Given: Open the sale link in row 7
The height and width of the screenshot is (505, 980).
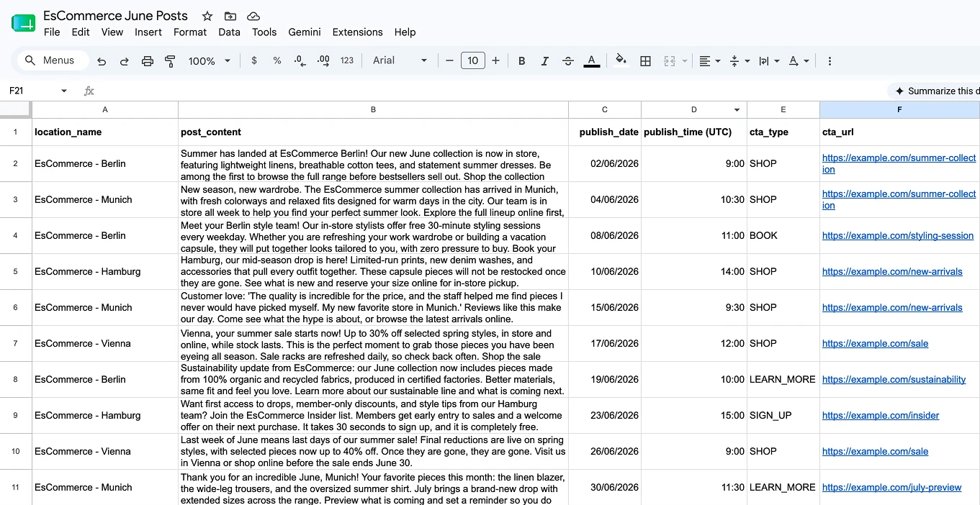Looking at the screenshot, I should pos(875,343).
